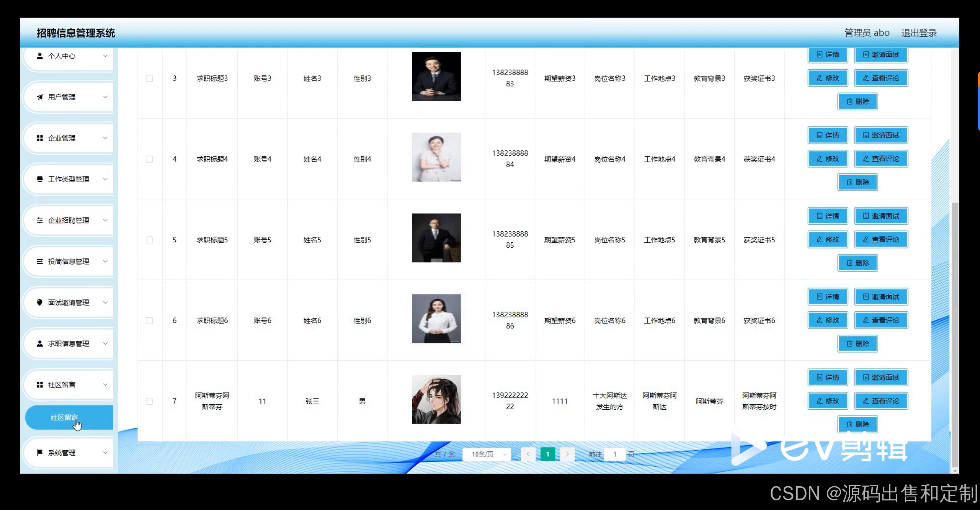Viewport: 980px width, 510px height.
Task: Expand the 工作类型管理 menu chevron
Action: tap(105, 179)
